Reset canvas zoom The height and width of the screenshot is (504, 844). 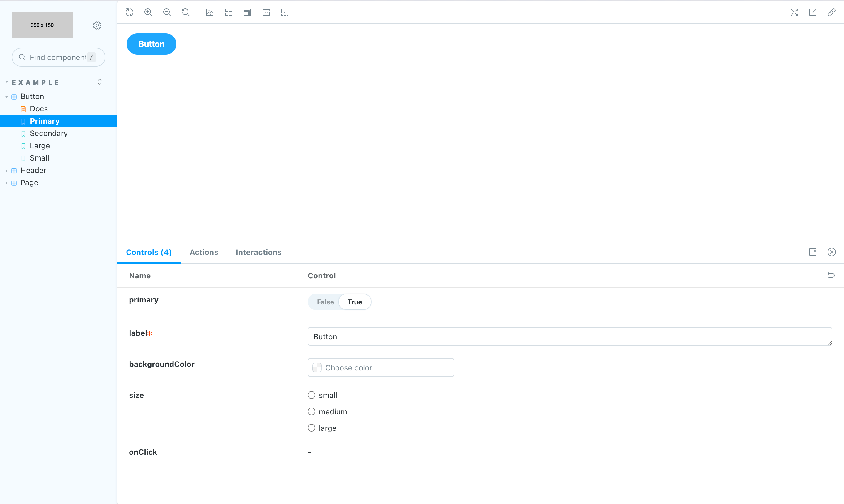click(x=186, y=13)
